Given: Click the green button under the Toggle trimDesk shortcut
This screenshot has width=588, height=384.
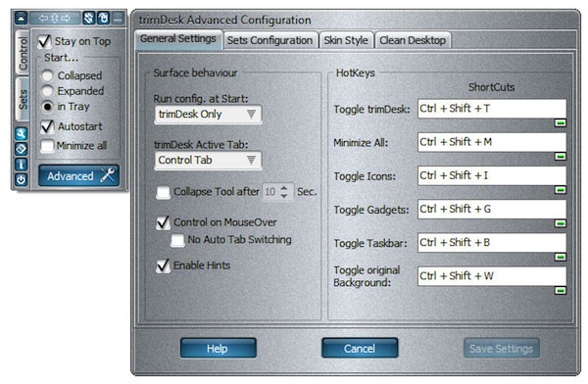Looking at the screenshot, I should [x=561, y=123].
